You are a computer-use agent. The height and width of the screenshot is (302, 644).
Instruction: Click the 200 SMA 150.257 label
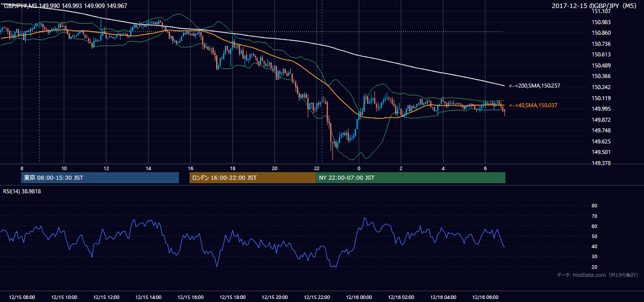534,86
